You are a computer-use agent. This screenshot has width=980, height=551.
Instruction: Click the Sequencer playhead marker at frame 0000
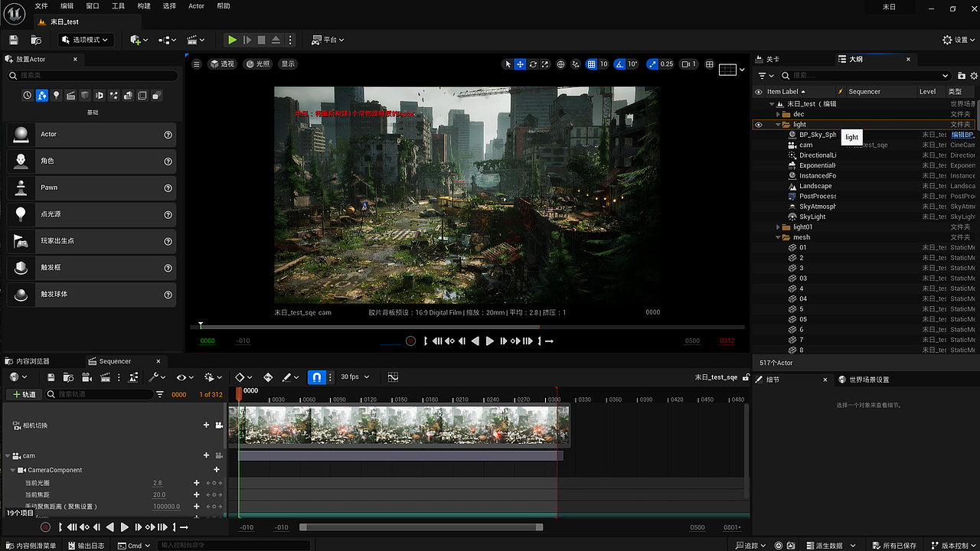point(239,393)
